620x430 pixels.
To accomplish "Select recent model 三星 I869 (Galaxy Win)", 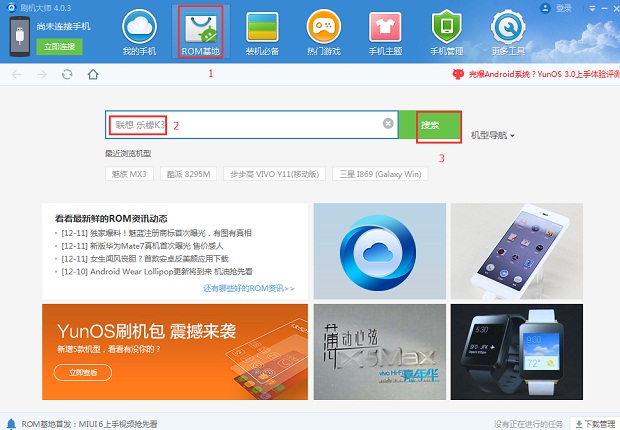I will point(380,174).
